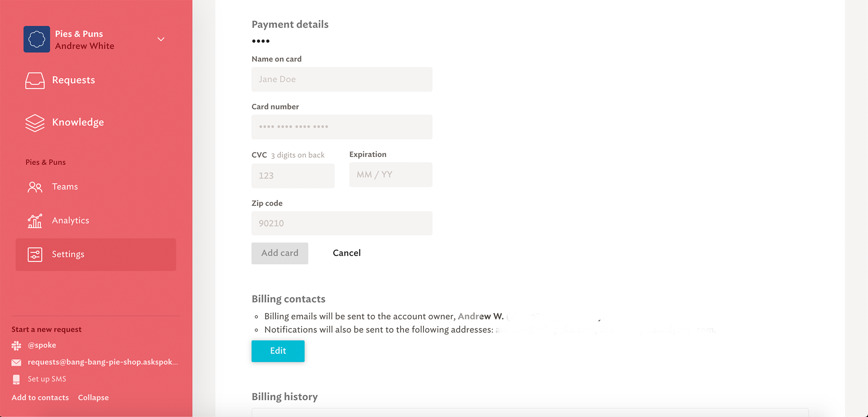Click the Teams people icon

[35, 187]
